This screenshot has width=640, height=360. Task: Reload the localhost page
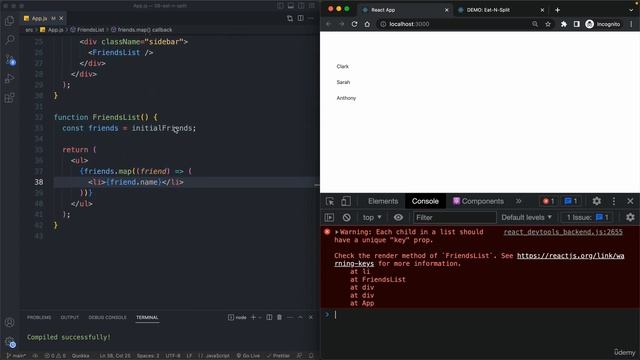coord(354,24)
